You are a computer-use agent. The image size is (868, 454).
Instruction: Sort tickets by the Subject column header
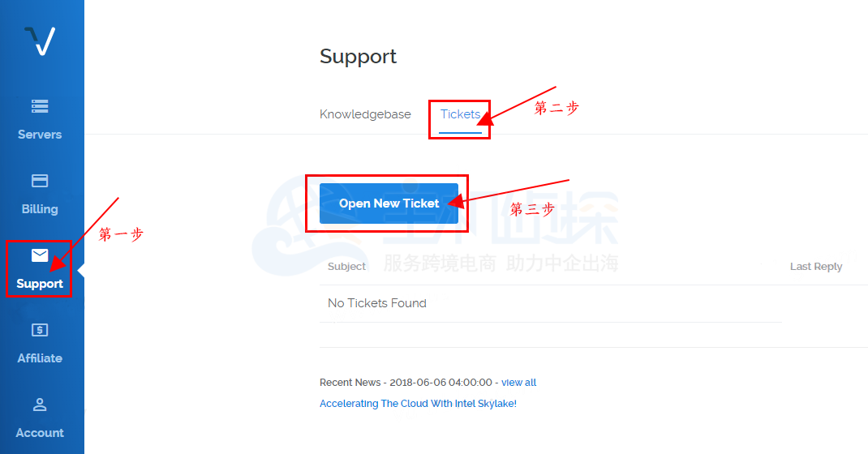[x=346, y=267]
